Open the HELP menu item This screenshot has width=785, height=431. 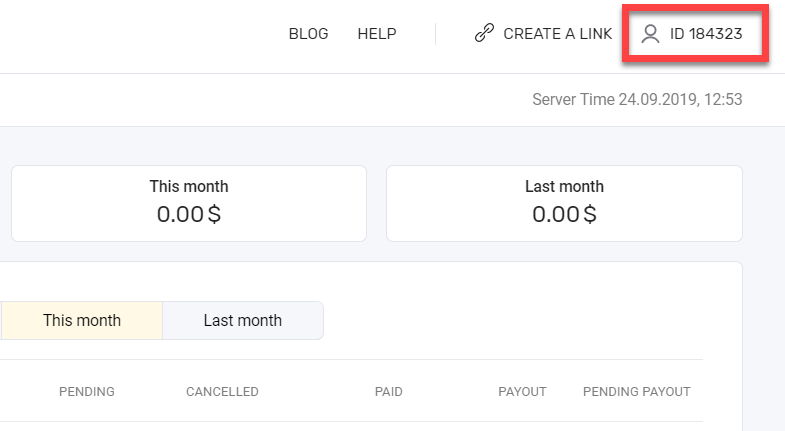coord(377,34)
